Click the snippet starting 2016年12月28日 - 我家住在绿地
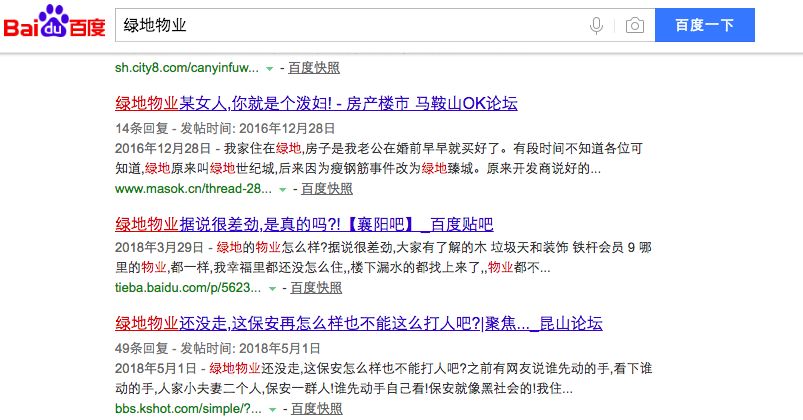Viewport: 803px width, 420px height. click(x=378, y=158)
